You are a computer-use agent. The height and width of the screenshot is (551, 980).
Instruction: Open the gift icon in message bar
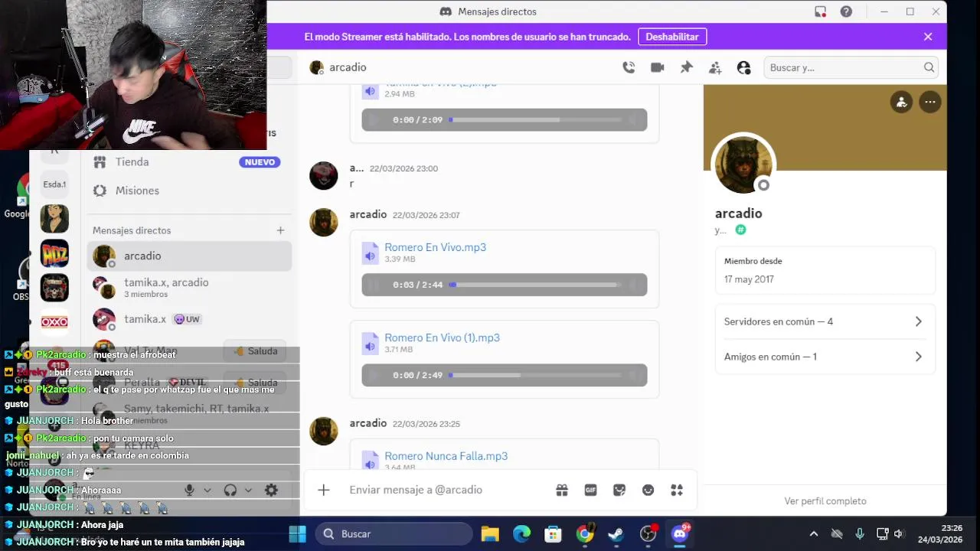coord(562,490)
